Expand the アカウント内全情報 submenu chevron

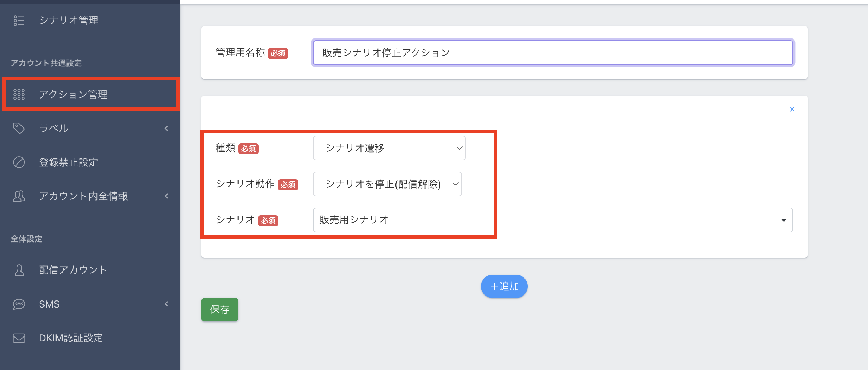click(x=166, y=196)
